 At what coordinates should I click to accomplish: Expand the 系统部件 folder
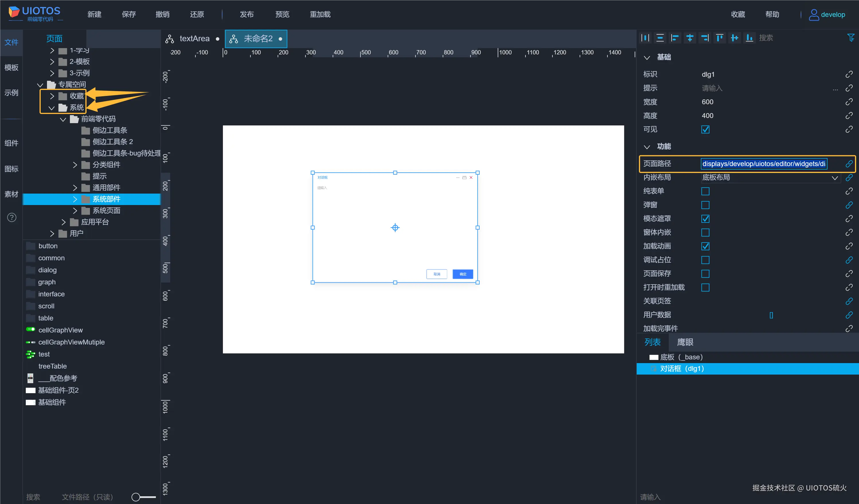coord(75,199)
